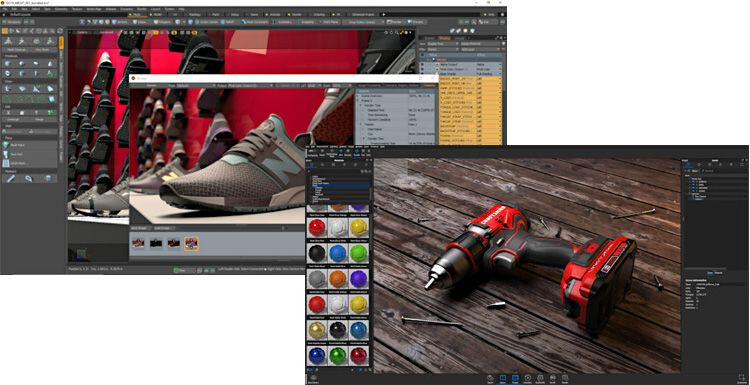Toggle visibility eye for Base Shader layer
Image resolution: width=750 pixels, height=385 pixels.
422,74
